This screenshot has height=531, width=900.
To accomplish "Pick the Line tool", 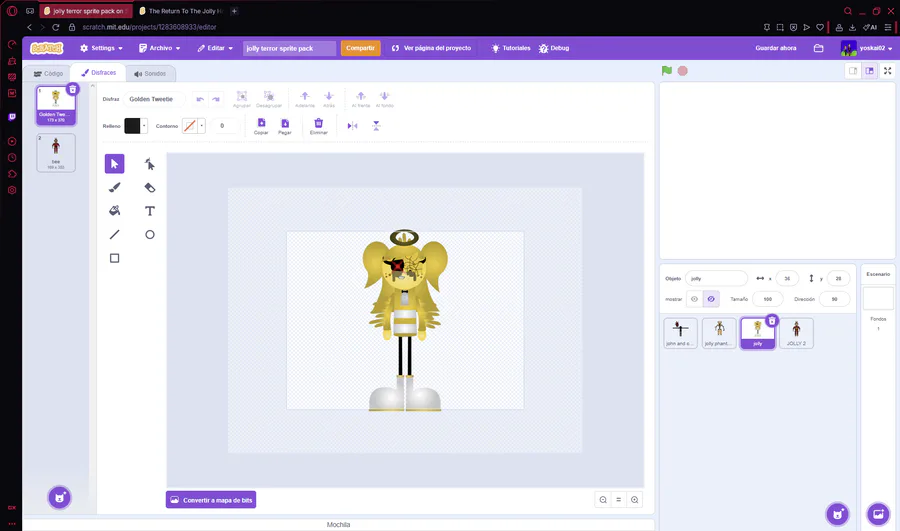I will 115,234.
